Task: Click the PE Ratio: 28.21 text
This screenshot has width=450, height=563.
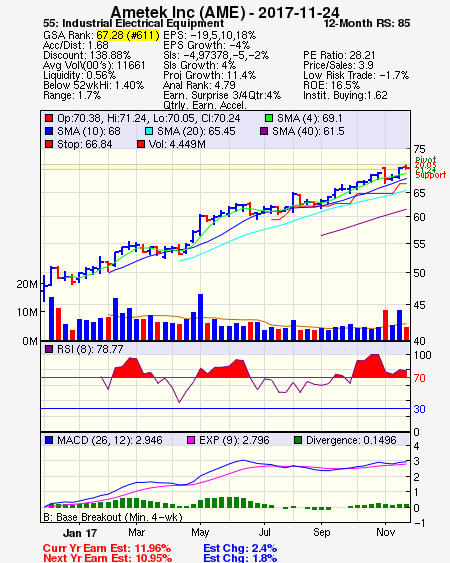Action: 339,55
